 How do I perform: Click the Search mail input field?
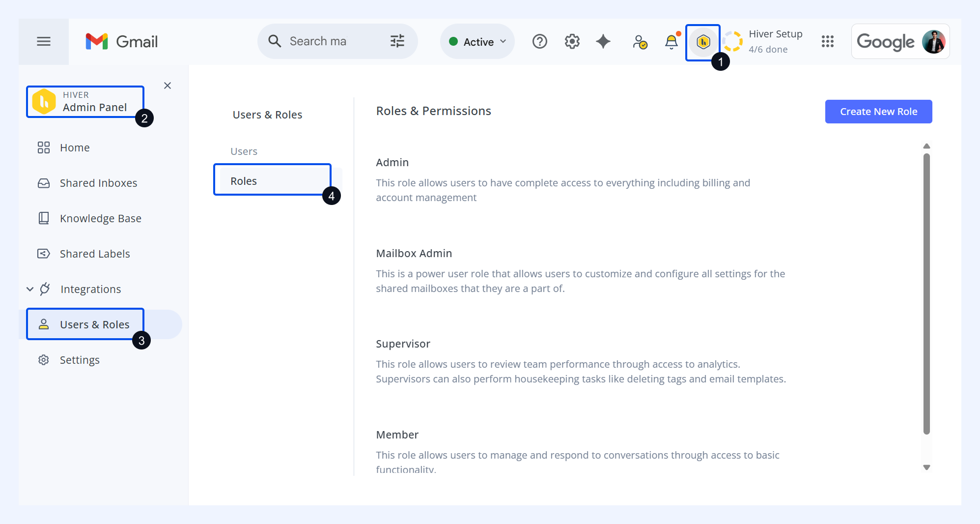point(337,41)
